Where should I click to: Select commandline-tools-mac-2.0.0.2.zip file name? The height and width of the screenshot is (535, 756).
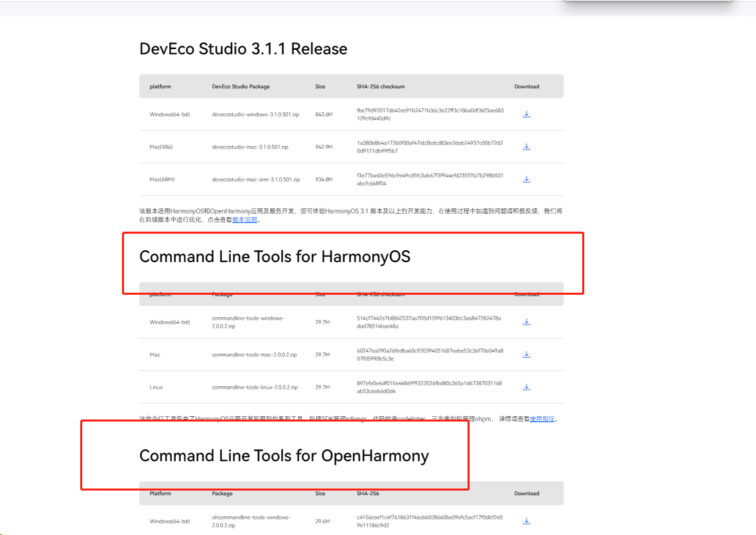[255, 354]
